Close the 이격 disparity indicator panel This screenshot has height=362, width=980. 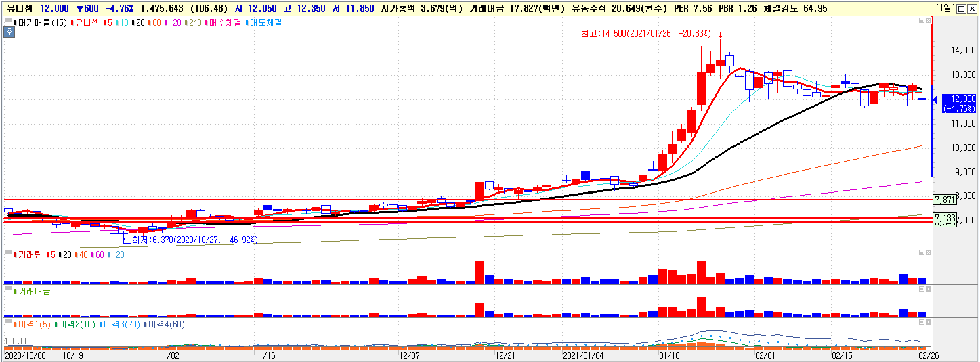point(929,322)
